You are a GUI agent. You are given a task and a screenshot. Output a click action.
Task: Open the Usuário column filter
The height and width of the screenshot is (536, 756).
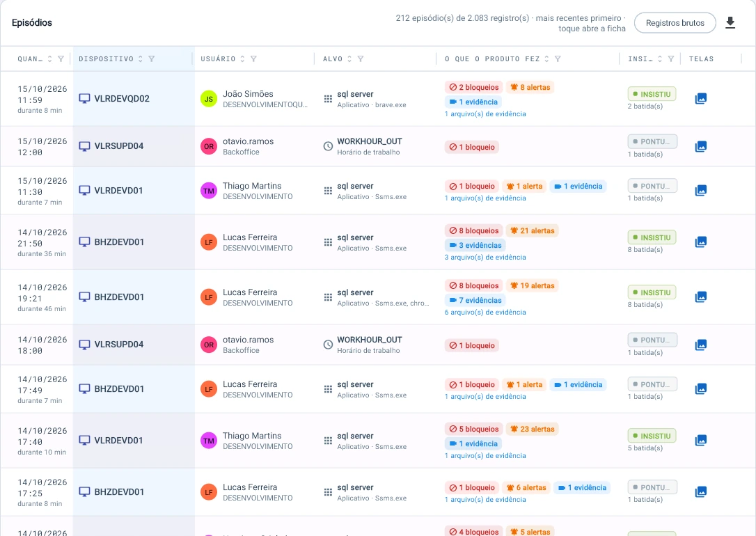253,58
